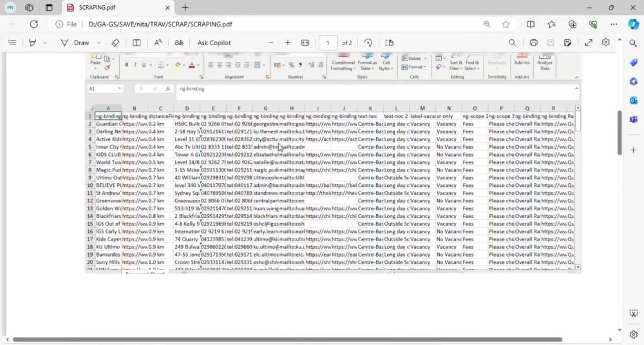644x345 pixels.
Task: Select the Highlight tool
Action: click(32, 43)
